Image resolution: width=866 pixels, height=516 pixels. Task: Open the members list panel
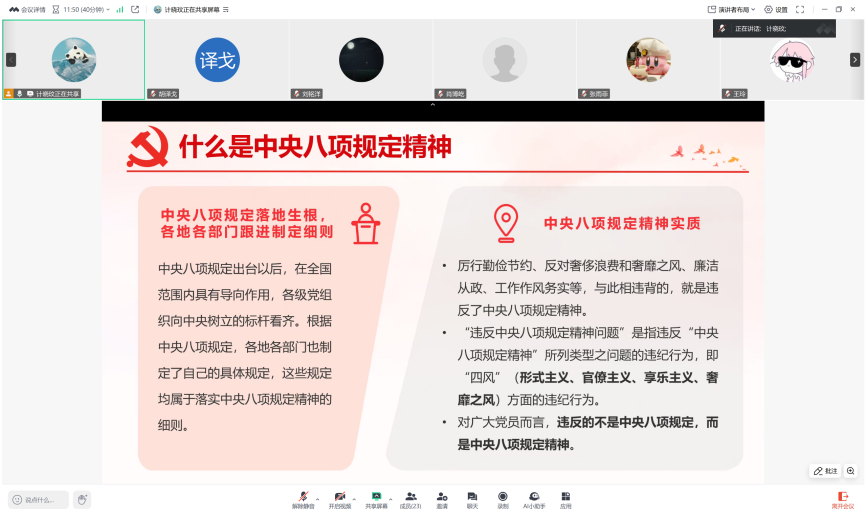(410, 498)
